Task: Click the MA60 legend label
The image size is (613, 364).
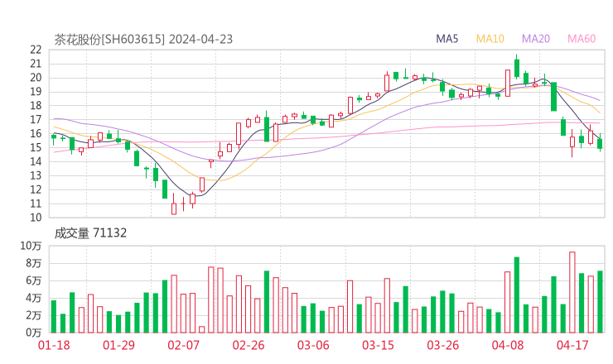Action: click(x=582, y=39)
